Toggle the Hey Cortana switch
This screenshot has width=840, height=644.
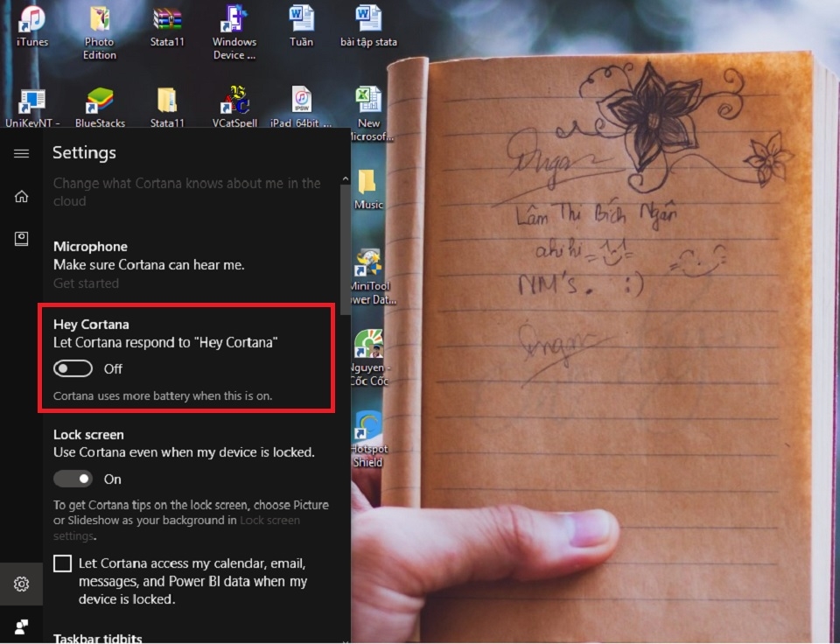click(x=73, y=368)
